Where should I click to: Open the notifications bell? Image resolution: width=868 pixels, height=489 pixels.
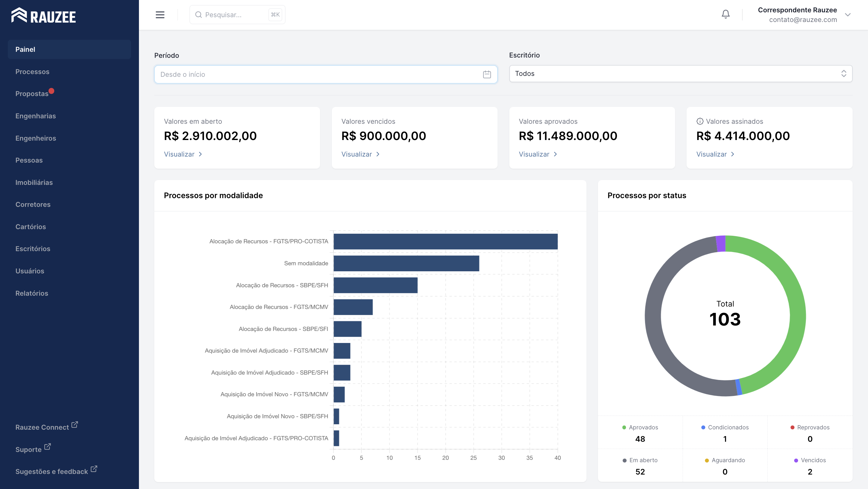725,14
